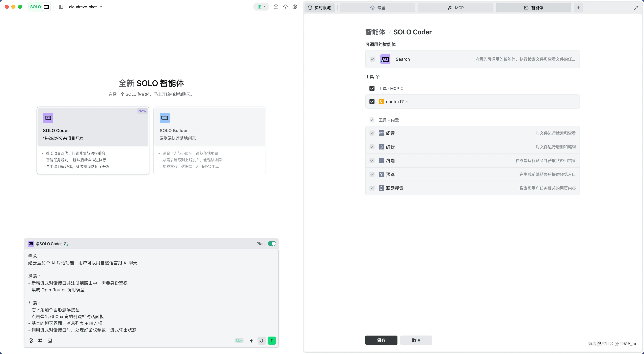The image size is (644, 354).
Task: Uncheck the 工具 - MCP checkbox
Action: [372, 89]
